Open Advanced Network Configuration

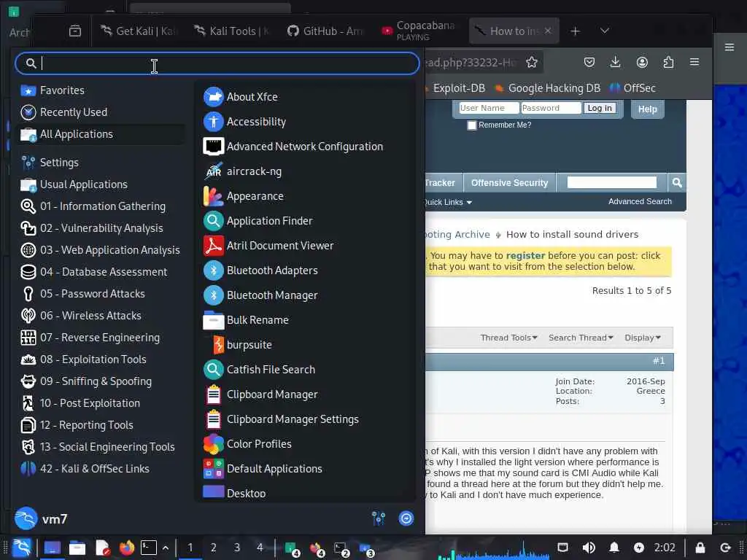pos(305,146)
